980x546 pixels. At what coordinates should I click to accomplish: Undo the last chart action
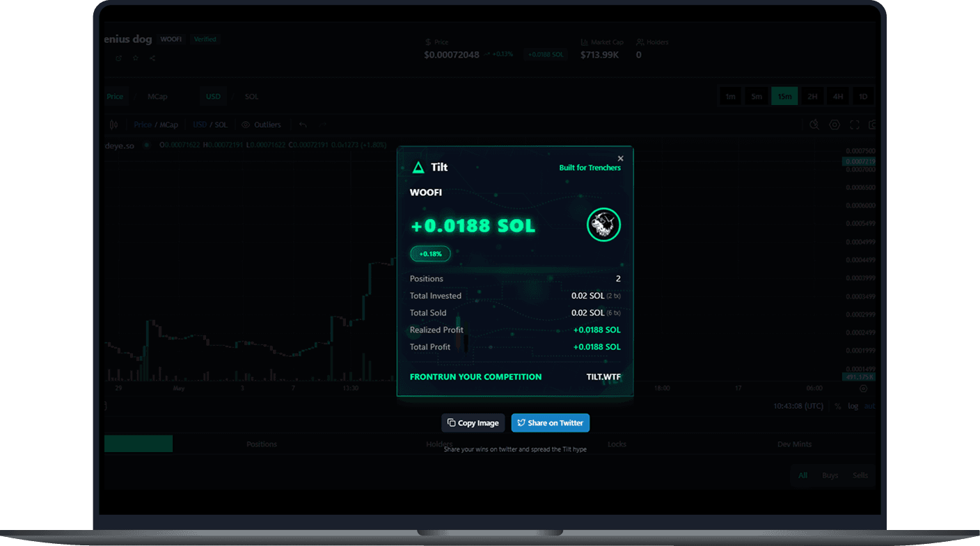tap(303, 124)
